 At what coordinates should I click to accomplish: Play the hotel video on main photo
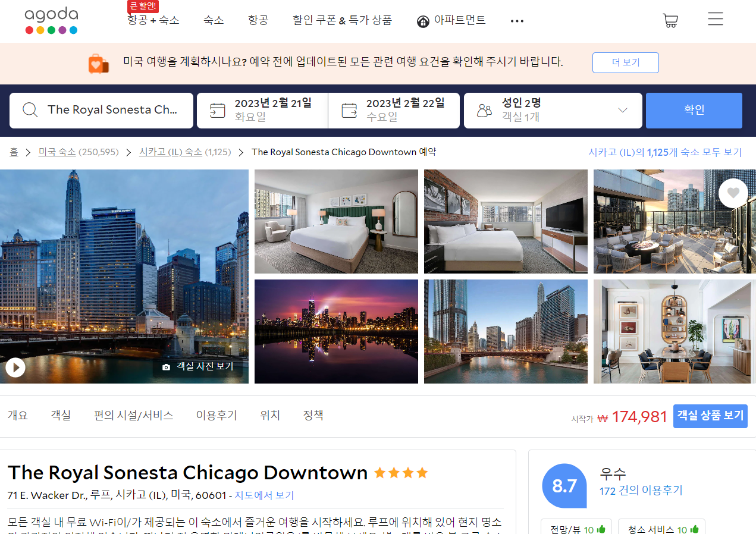pos(15,367)
